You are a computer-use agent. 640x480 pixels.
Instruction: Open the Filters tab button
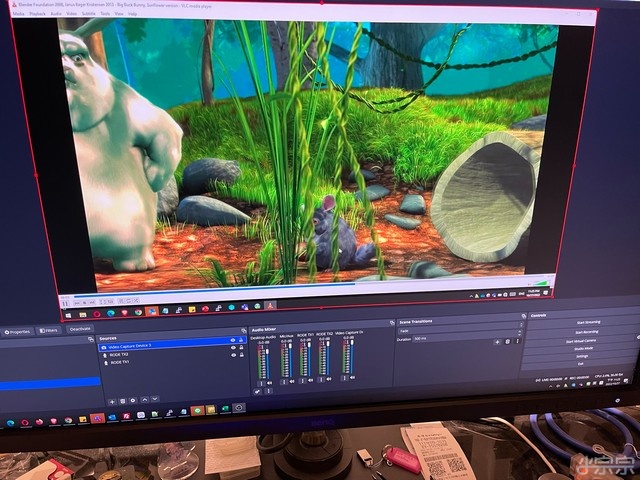(46, 329)
